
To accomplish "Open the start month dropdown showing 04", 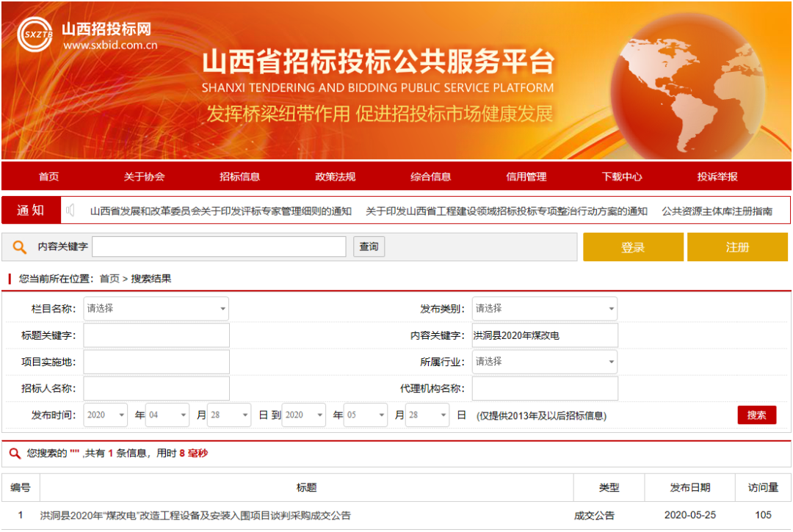I will pyautogui.click(x=167, y=415).
